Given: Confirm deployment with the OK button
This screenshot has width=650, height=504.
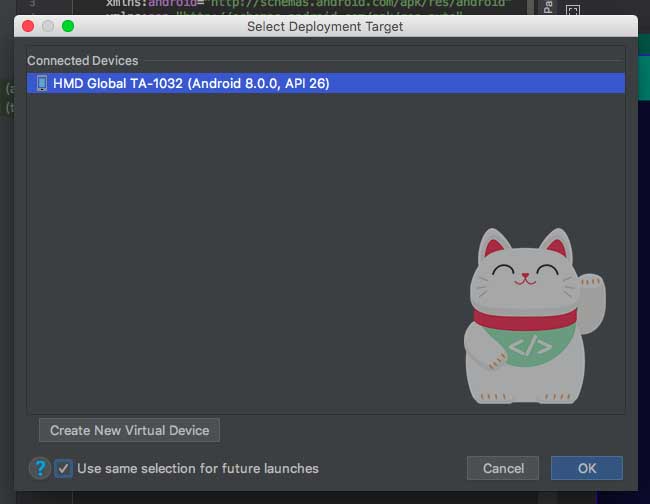Looking at the screenshot, I should [587, 468].
